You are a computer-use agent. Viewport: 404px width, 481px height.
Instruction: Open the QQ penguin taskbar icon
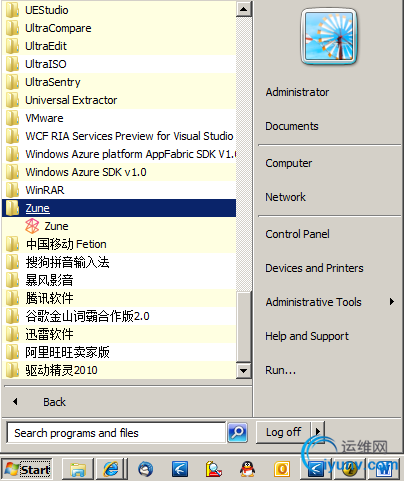(247, 469)
